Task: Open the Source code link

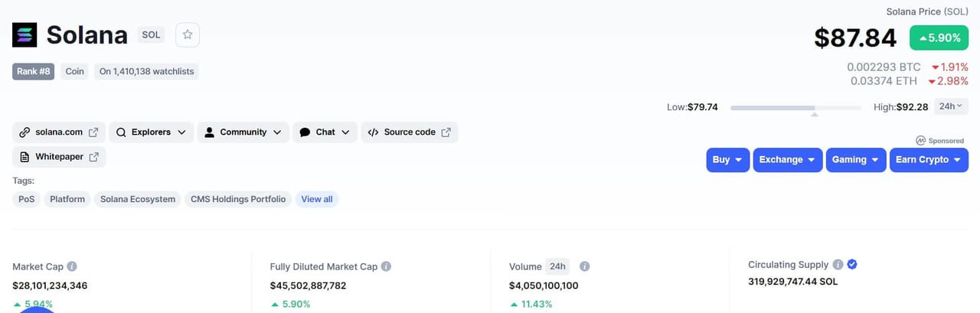Action: click(410, 132)
